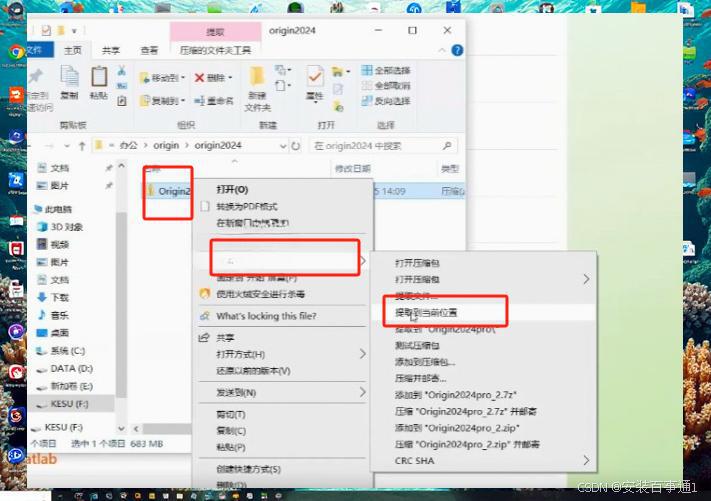
Task: Click the quick access toolbar properties icon
Action: click(x=46, y=31)
